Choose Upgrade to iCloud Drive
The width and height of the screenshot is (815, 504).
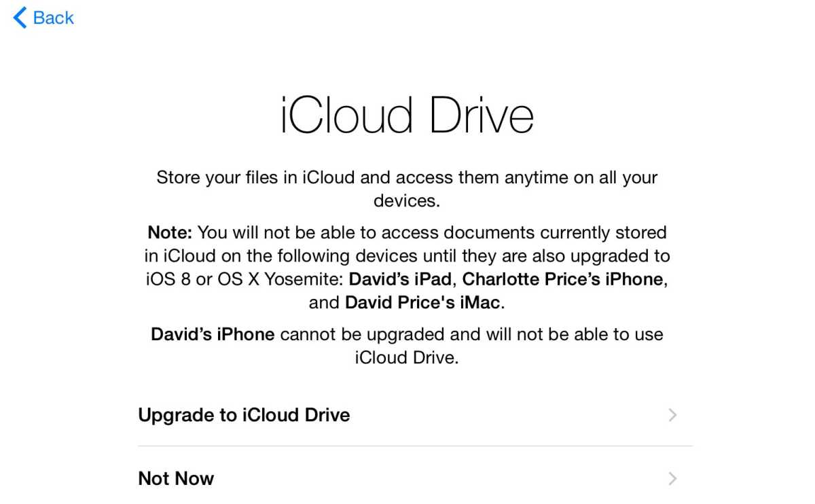[415, 415]
